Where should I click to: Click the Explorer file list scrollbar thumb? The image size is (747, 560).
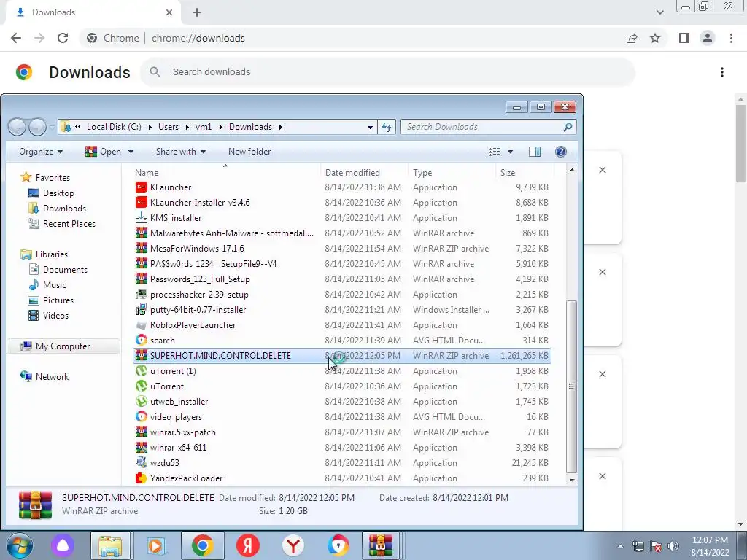(572, 386)
